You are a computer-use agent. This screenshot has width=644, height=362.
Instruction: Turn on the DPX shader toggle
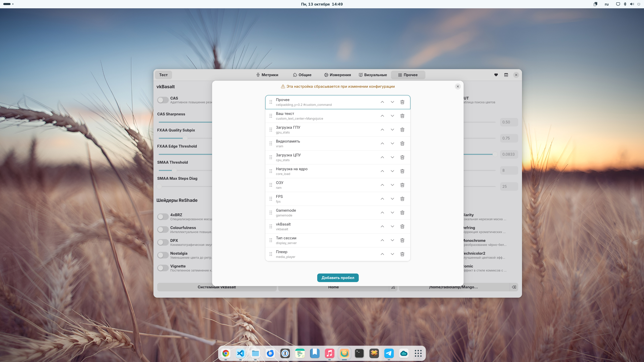pyautogui.click(x=163, y=242)
